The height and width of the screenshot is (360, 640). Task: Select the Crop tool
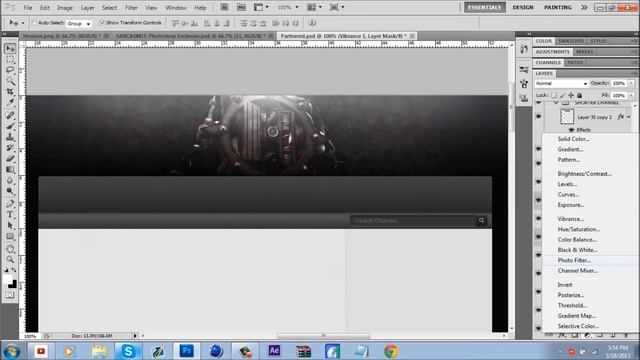[x=10, y=92]
